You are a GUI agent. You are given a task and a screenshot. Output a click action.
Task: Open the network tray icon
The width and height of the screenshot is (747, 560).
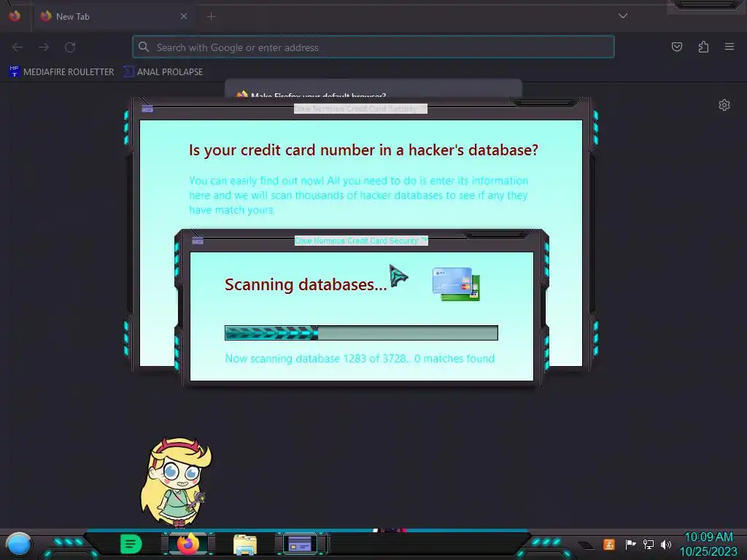pyautogui.click(x=649, y=544)
